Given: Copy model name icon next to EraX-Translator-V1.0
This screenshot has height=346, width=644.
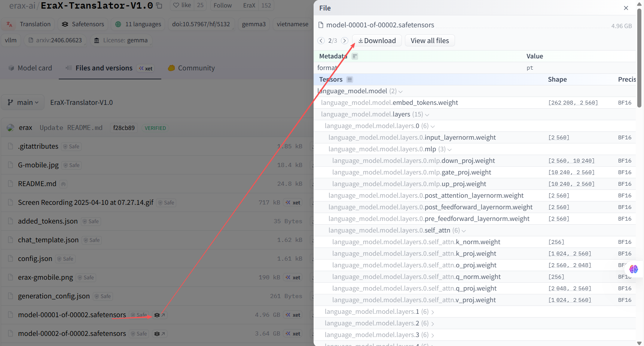Looking at the screenshot, I should [159, 6].
